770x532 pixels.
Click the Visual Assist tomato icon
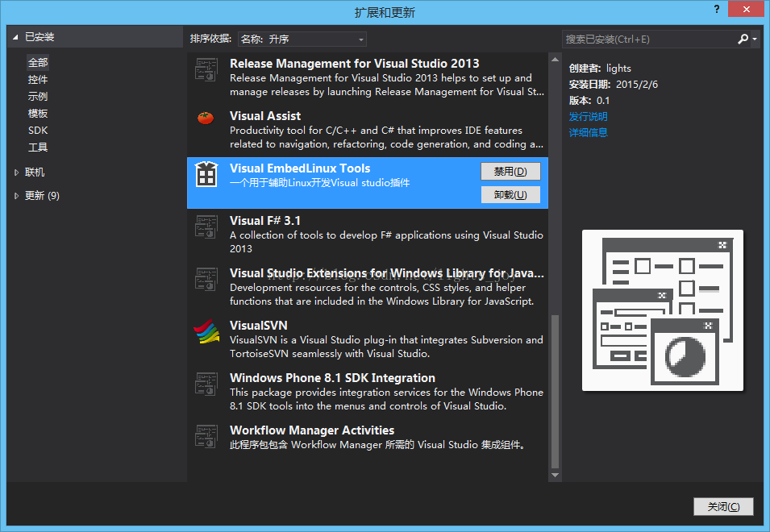[x=206, y=118]
